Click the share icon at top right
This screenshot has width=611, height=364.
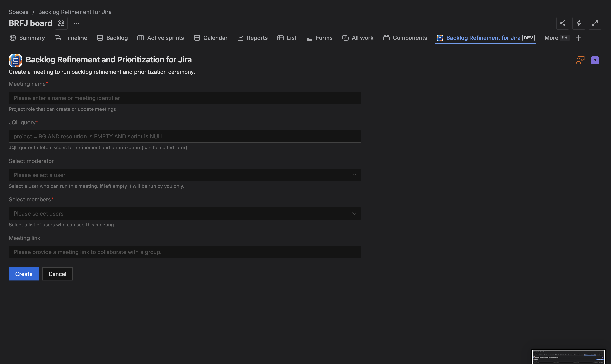[562, 23]
